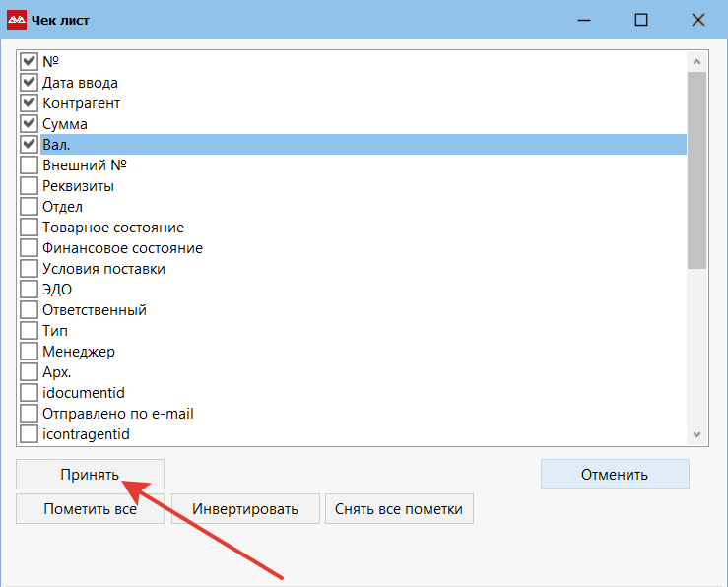
Task: Click the app icon in title bar
Action: (x=17, y=20)
